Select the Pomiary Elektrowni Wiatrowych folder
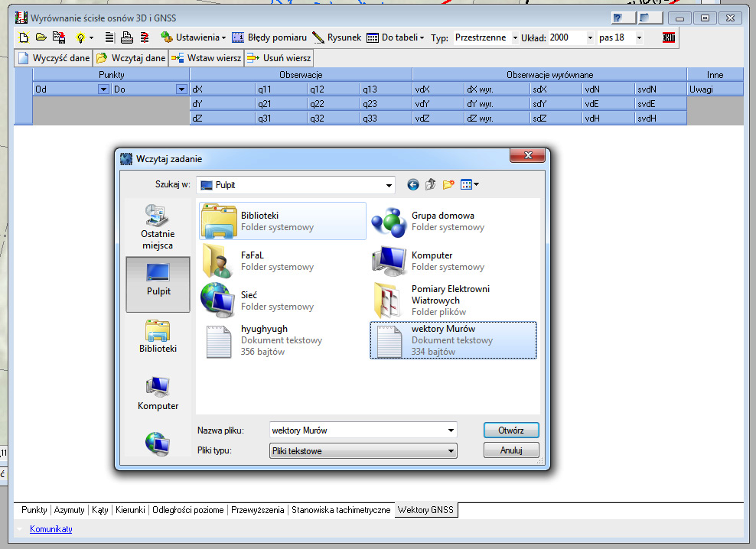The width and height of the screenshot is (756, 549). (453, 300)
